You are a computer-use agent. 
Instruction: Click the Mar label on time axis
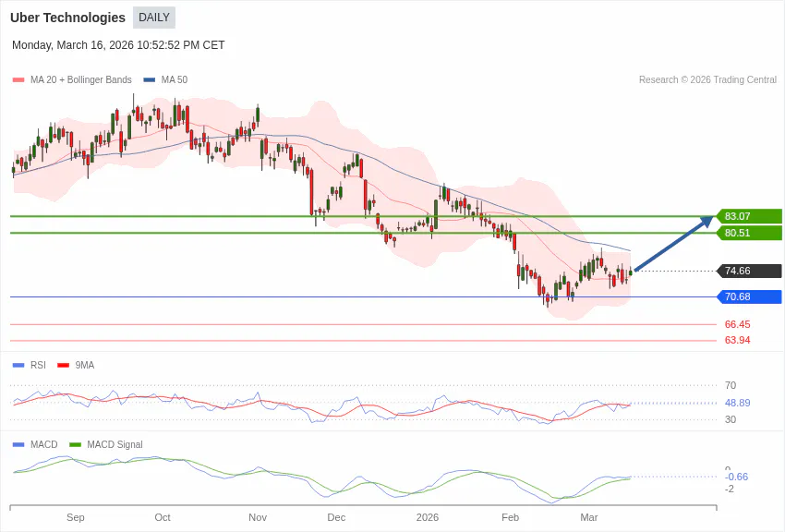(589, 517)
